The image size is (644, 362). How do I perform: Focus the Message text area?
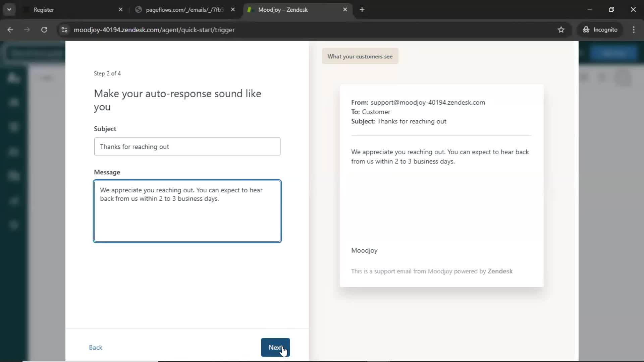click(187, 211)
